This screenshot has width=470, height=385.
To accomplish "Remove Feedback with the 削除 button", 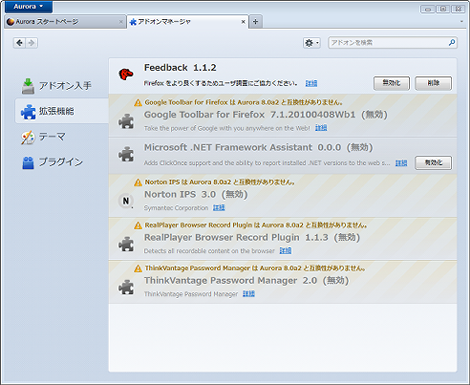I will click(433, 83).
